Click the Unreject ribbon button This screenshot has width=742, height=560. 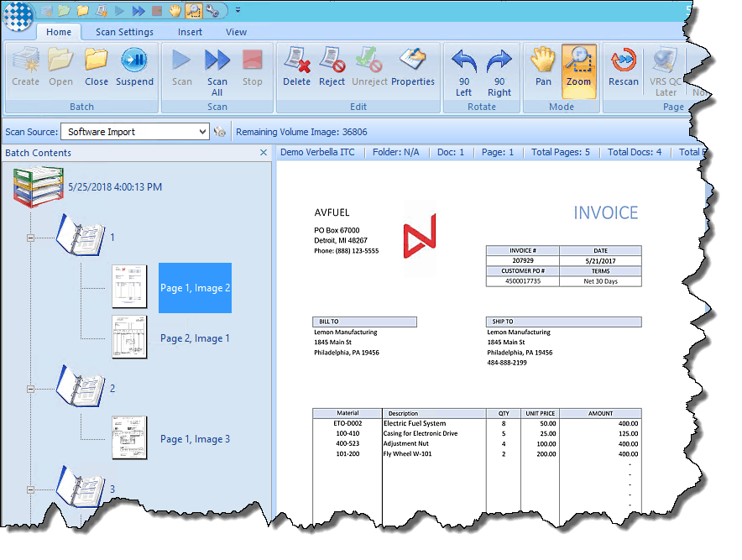point(369,67)
